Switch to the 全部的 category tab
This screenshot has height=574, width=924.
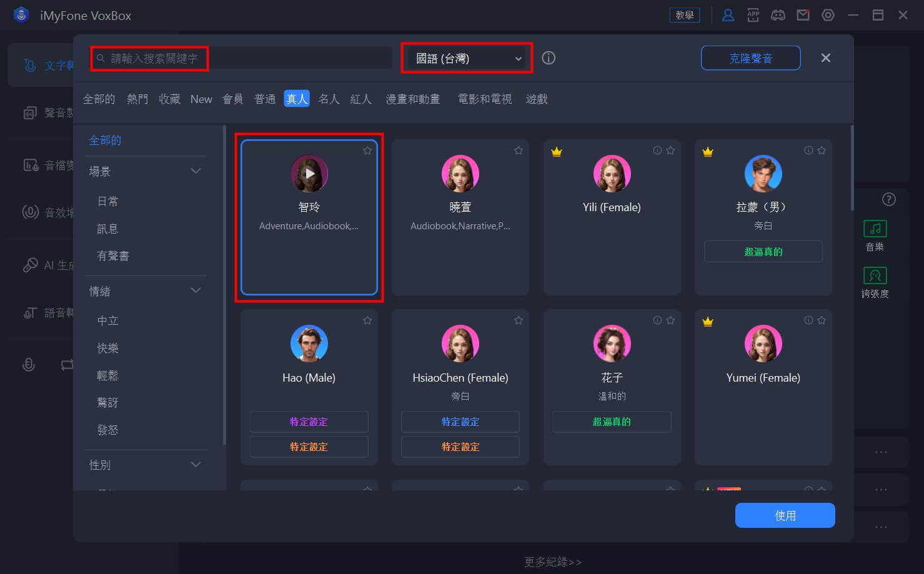click(x=99, y=99)
